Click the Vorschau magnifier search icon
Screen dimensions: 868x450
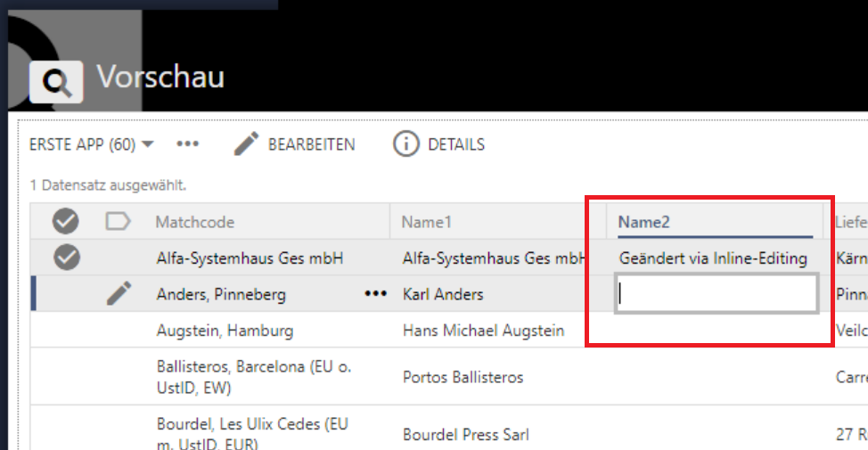pyautogui.click(x=57, y=83)
